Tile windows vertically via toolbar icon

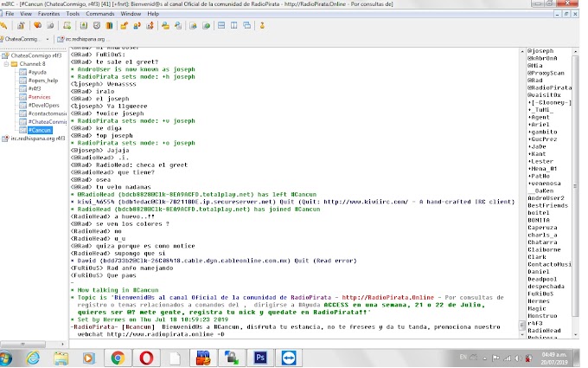(234, 25)
